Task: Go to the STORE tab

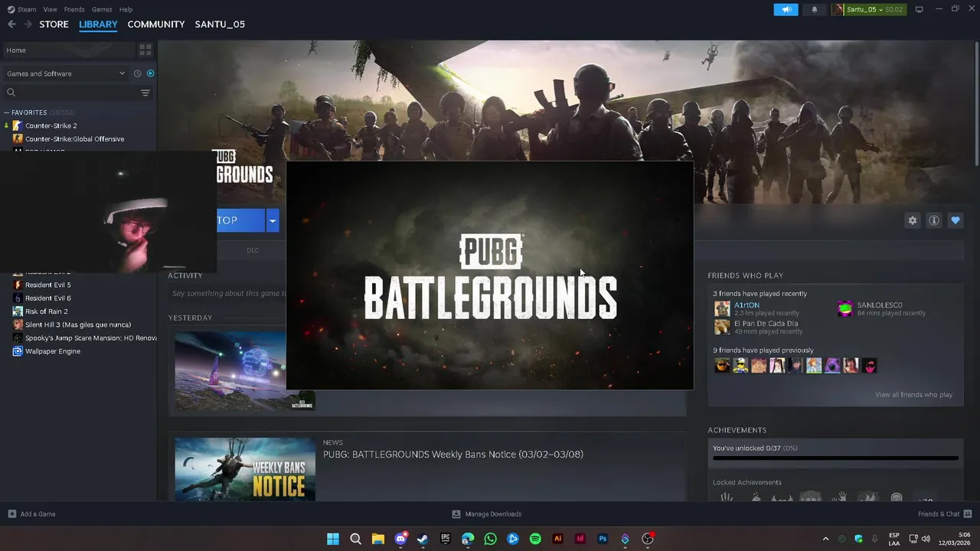Action: pos(54,24)
